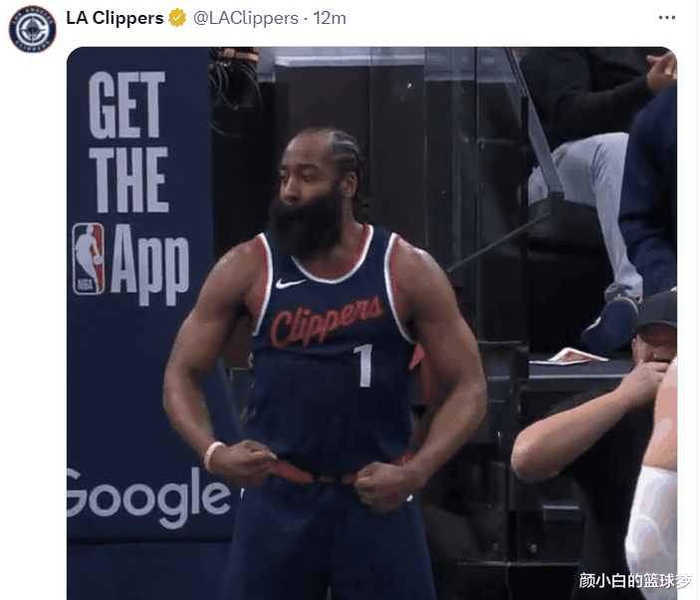Click the jersey number 1

pyautogui.click(x=364, y=366)
